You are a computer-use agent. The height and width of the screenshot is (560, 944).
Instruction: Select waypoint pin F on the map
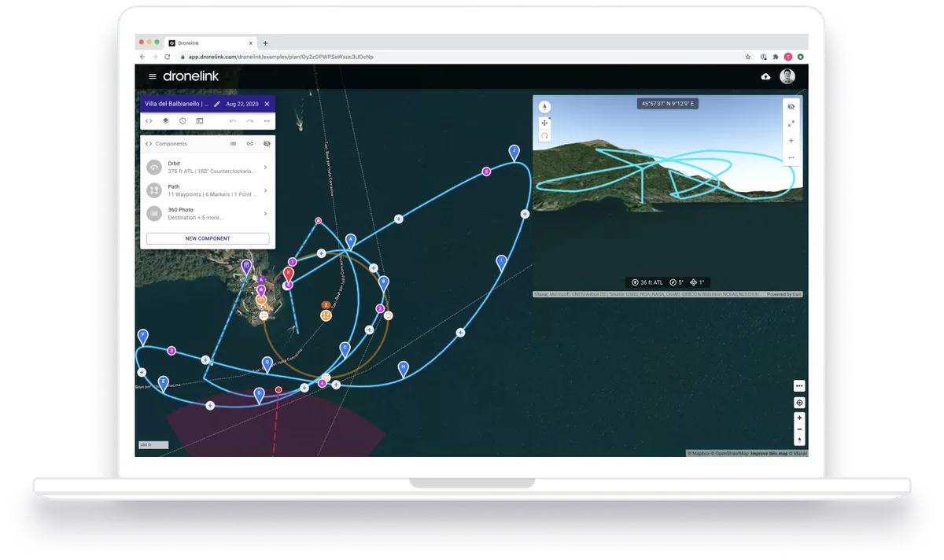[142, 337]
